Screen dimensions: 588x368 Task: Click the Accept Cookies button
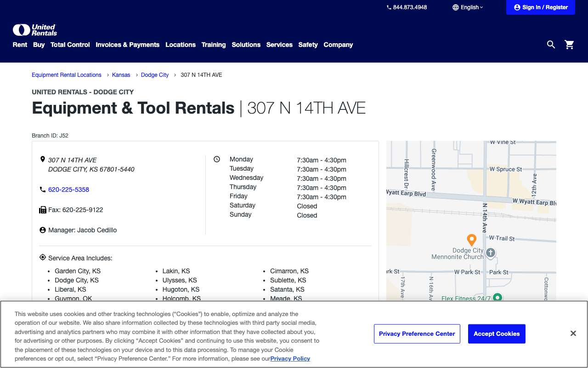[x=497, y=334]
